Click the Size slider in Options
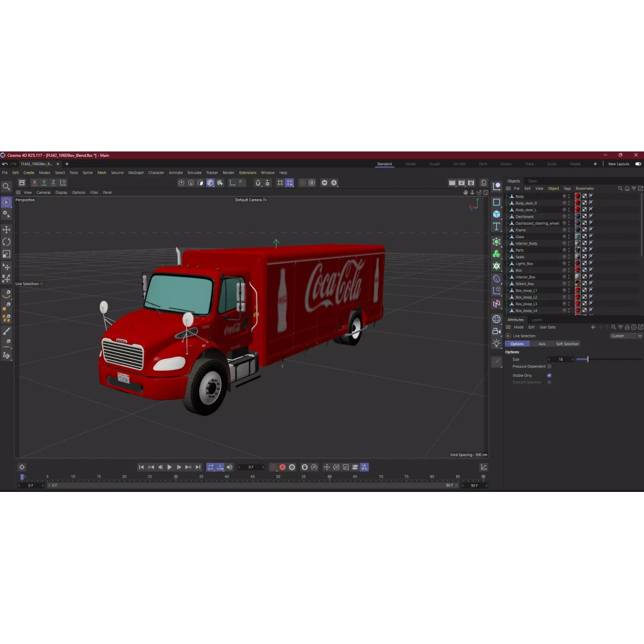 (609, 360)
